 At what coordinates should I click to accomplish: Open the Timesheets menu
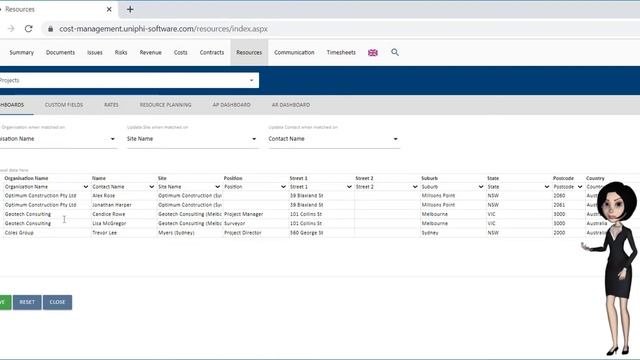(x=341, y=53)
